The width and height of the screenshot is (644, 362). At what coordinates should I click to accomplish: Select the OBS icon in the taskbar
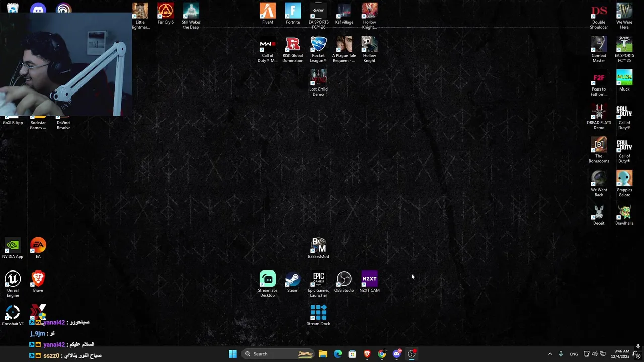(412, 354)
